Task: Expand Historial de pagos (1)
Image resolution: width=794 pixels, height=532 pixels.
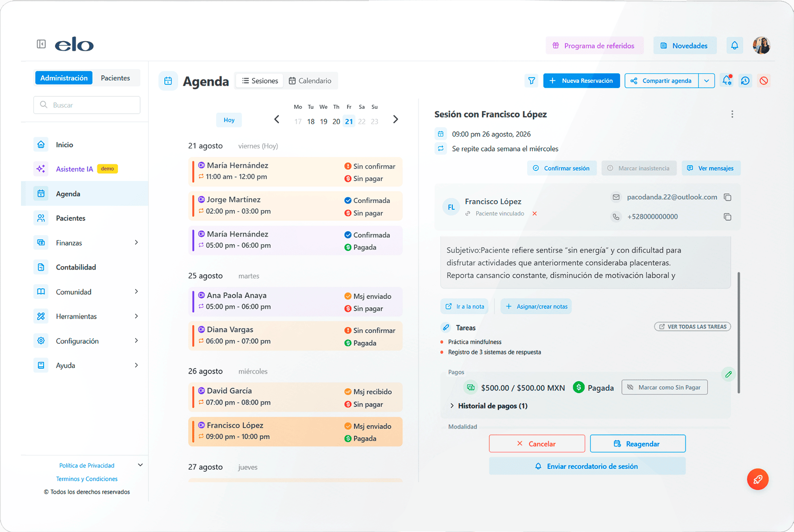Action: coord(489,406)
